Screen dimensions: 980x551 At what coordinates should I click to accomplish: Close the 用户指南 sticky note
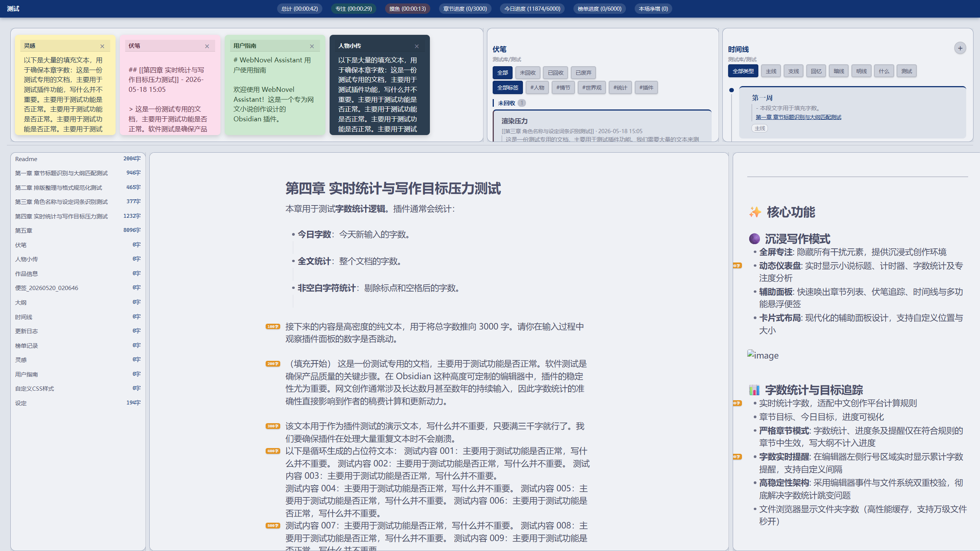click(312, 46)
